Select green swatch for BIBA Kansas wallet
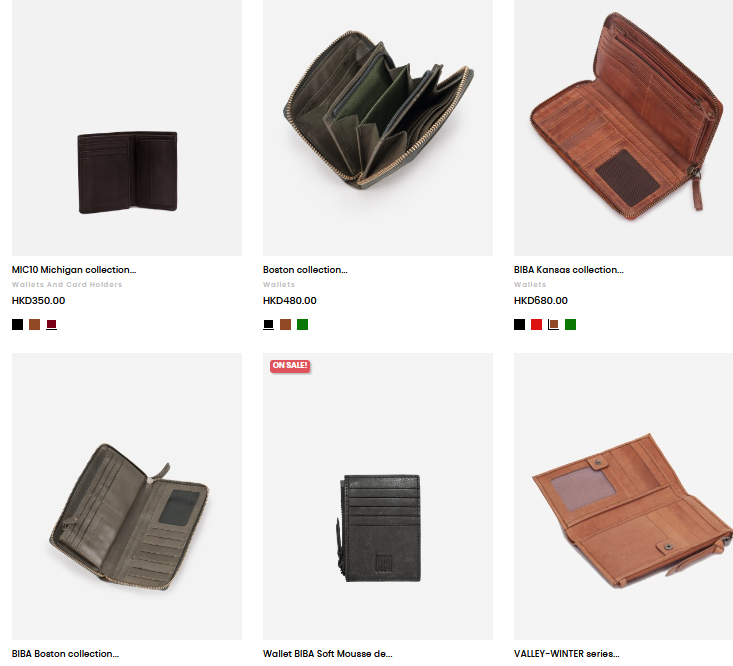 [570, 324]
